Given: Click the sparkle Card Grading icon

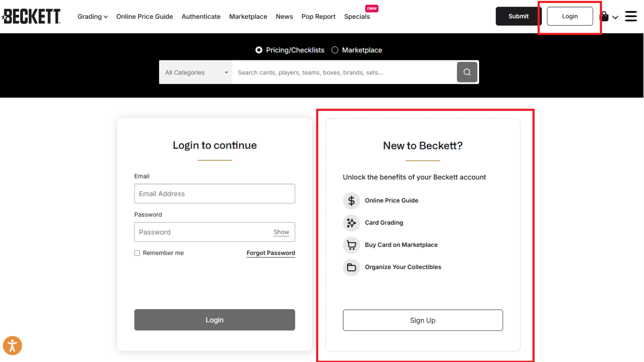Looking at the screenshot, I should pyautogui.click(x=351, y=223).
